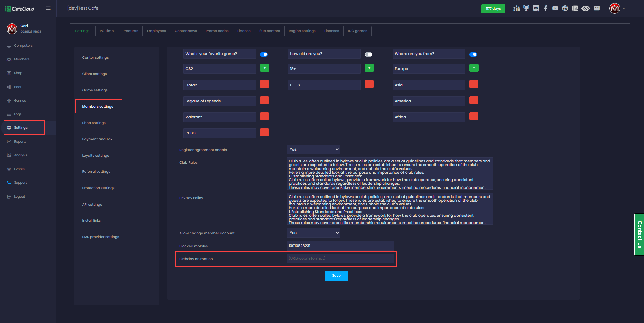Switch to the Promo codes tab
Screen dimensions: 644x323
(217, 31)
